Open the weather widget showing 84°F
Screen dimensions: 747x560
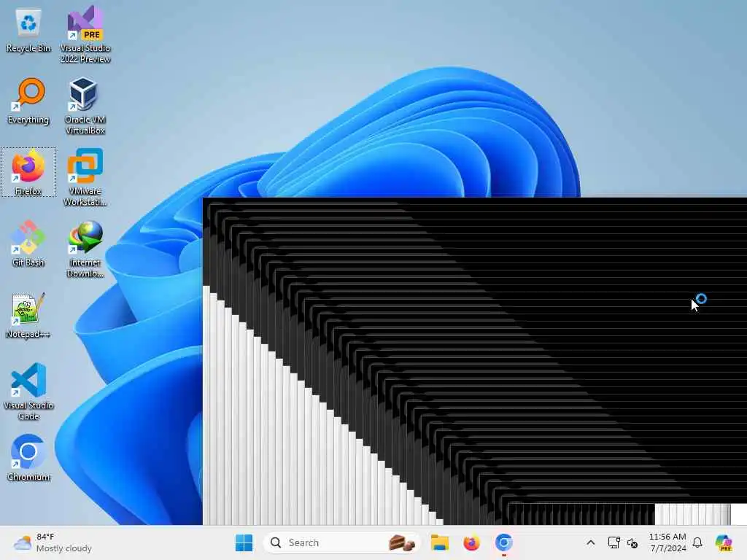(53, 542)
